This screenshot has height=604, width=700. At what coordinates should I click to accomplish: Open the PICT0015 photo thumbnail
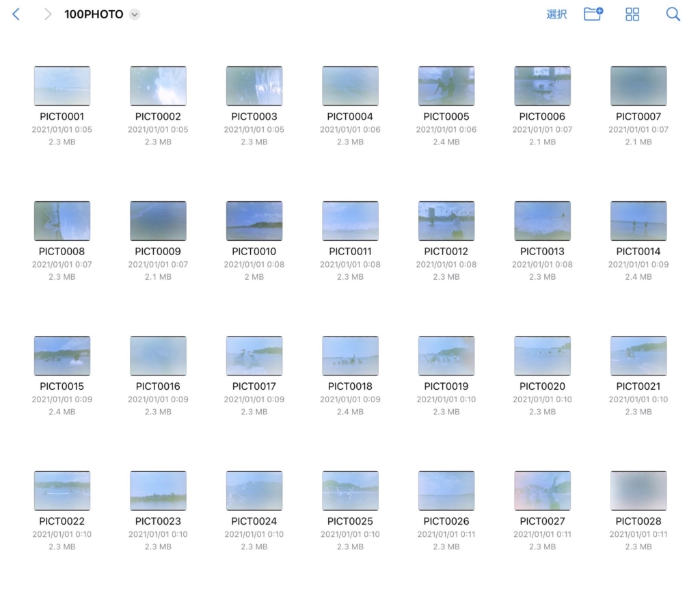(x=62, y=356)
